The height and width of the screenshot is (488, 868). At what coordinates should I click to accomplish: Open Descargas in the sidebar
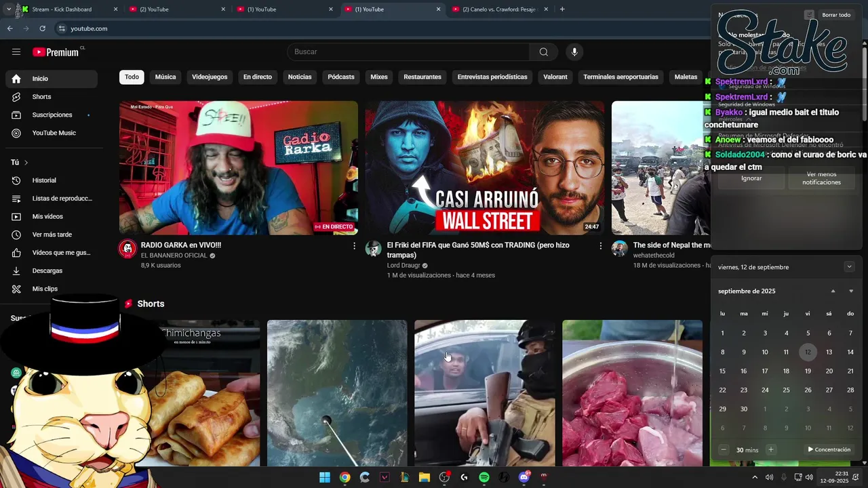pos(52,270)
